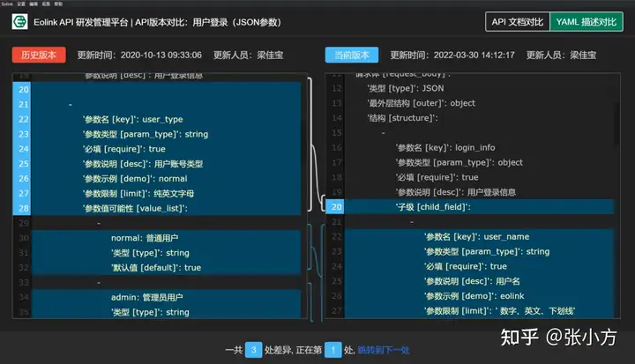Click the current difference index box 1
Viewport: 635px width, 364px height.
pyautogui.click(x=333, y=350)
